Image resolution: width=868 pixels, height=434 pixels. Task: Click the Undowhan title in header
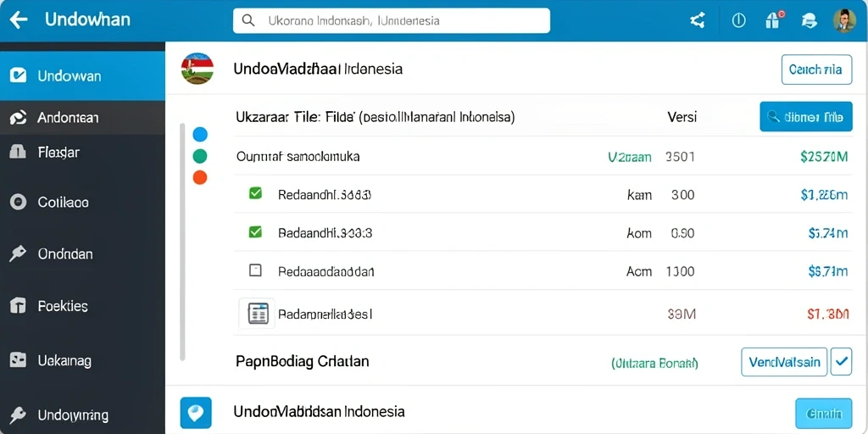click(87, 20)
